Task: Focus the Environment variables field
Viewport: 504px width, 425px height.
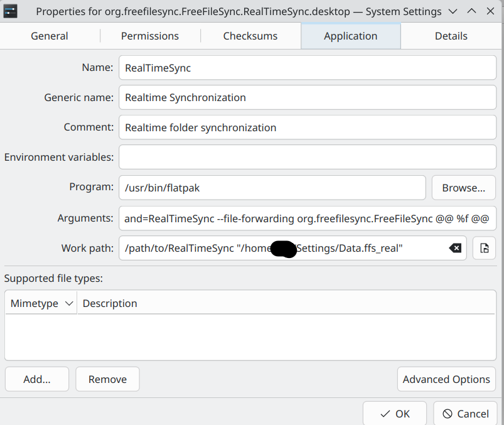Action: (308, 157)
